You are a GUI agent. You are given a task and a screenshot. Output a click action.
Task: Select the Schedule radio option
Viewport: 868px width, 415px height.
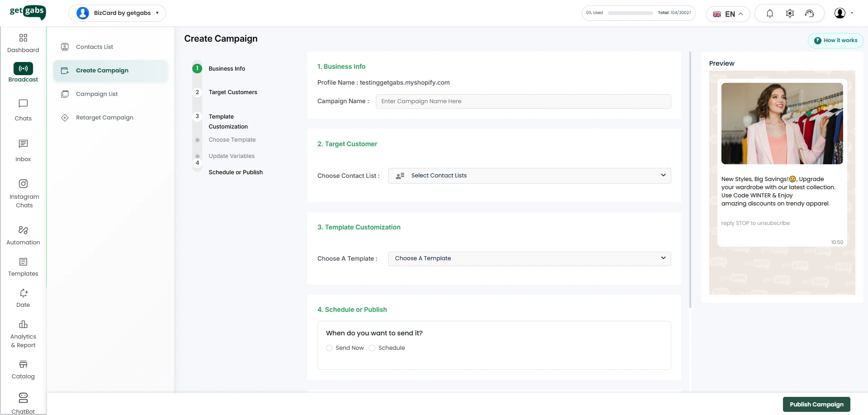[x=372, y=348]
